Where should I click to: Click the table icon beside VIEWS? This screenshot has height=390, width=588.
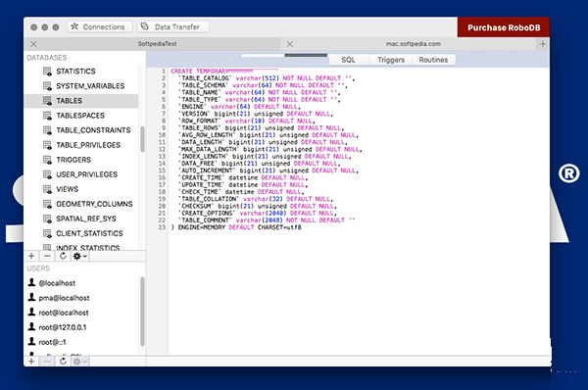click(x=47, y=189)
